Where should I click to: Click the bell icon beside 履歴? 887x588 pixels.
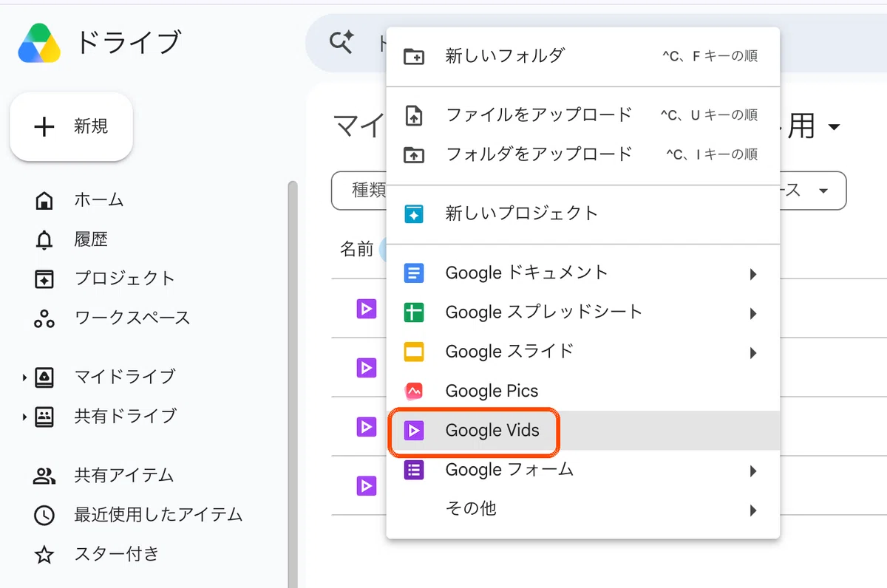click(x=44, y=240)
